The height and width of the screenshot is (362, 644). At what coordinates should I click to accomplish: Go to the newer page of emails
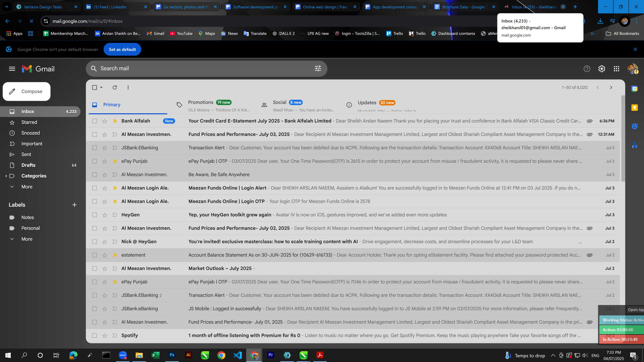coord(598,87)
